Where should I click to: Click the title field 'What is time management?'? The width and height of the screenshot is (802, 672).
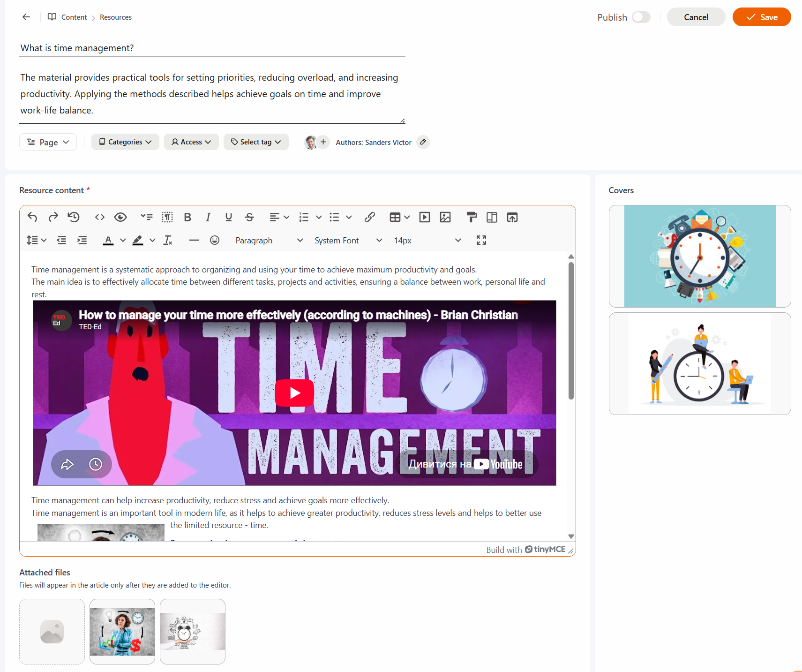(212, 48)
